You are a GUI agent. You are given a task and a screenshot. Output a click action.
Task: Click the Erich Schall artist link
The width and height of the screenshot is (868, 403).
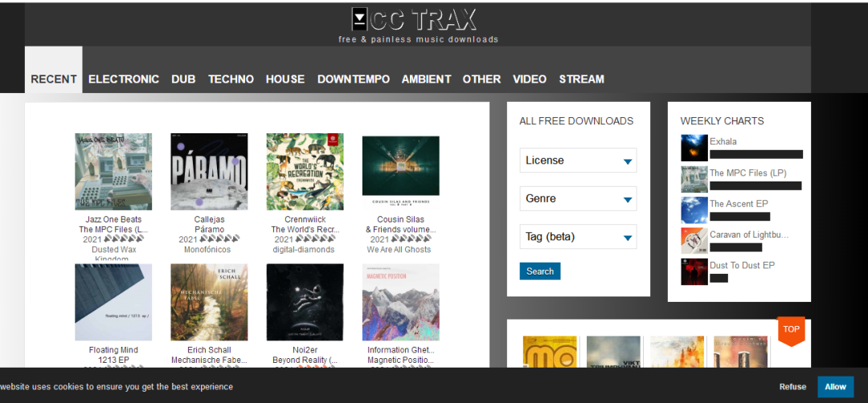[x=209, y=350]
